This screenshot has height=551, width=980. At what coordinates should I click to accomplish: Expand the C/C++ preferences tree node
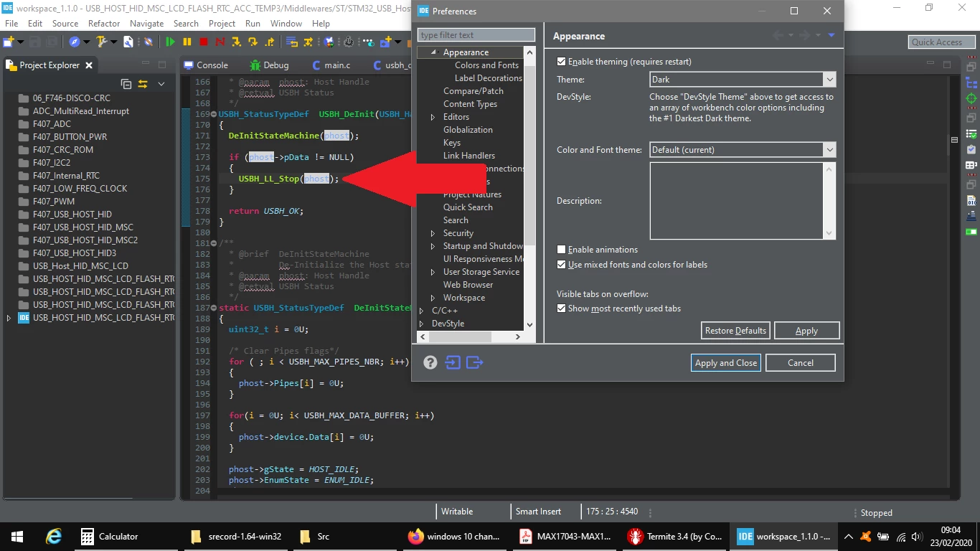click(422, 311)
